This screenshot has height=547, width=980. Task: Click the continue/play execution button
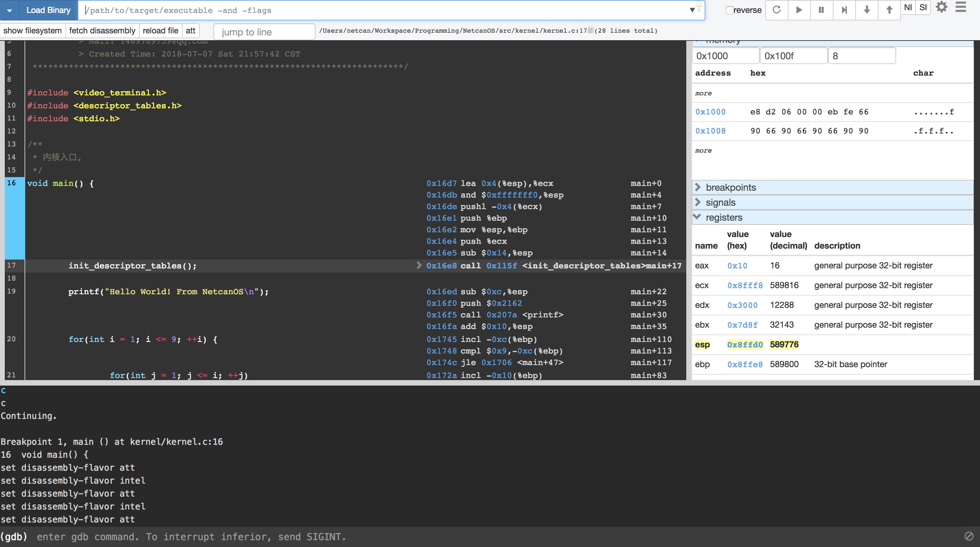coord(799,10)
